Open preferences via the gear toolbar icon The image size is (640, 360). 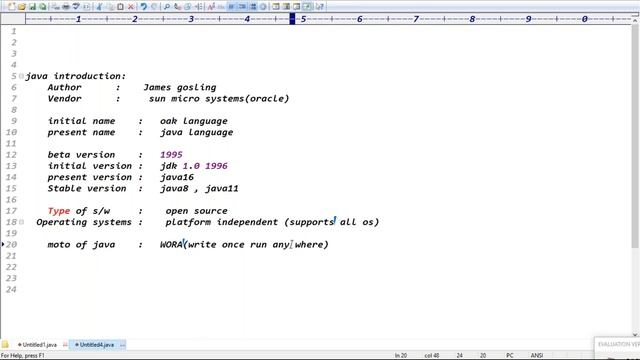click(x=263, y=7)
